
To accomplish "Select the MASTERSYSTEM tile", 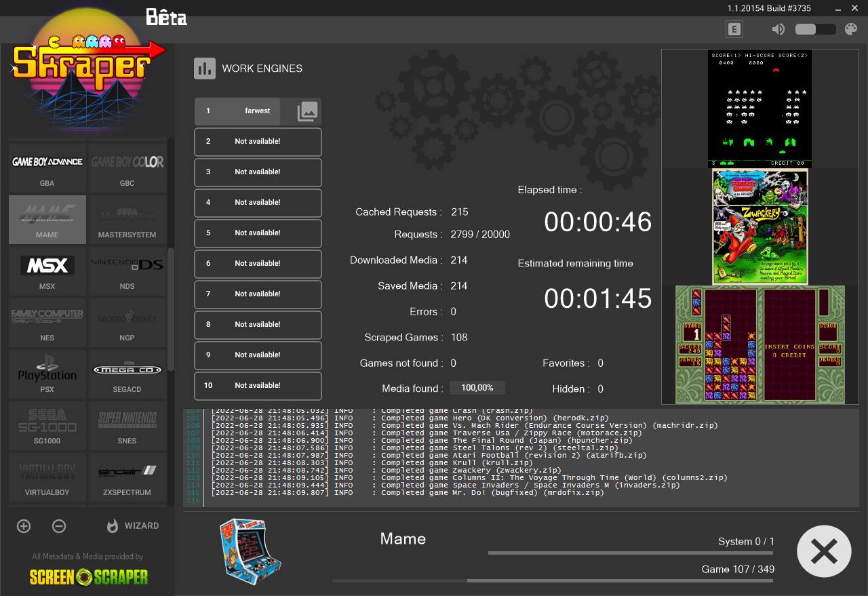I will [127, 219].
